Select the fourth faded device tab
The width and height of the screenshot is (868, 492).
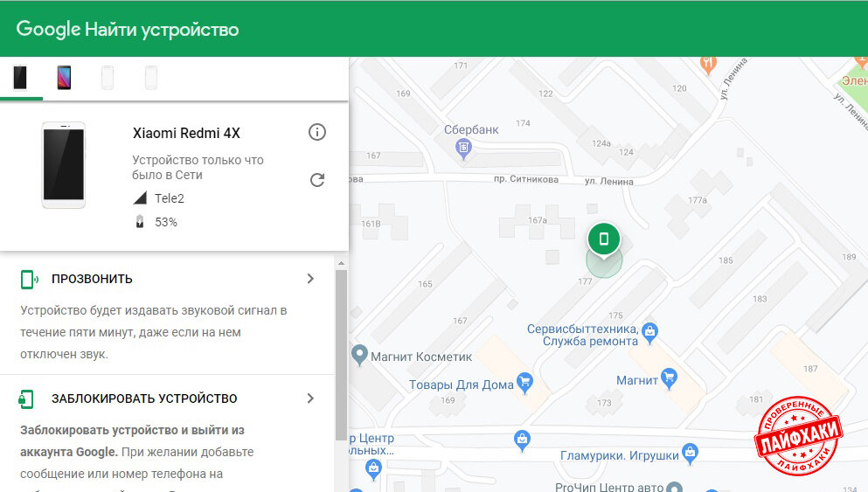(151, 78)
